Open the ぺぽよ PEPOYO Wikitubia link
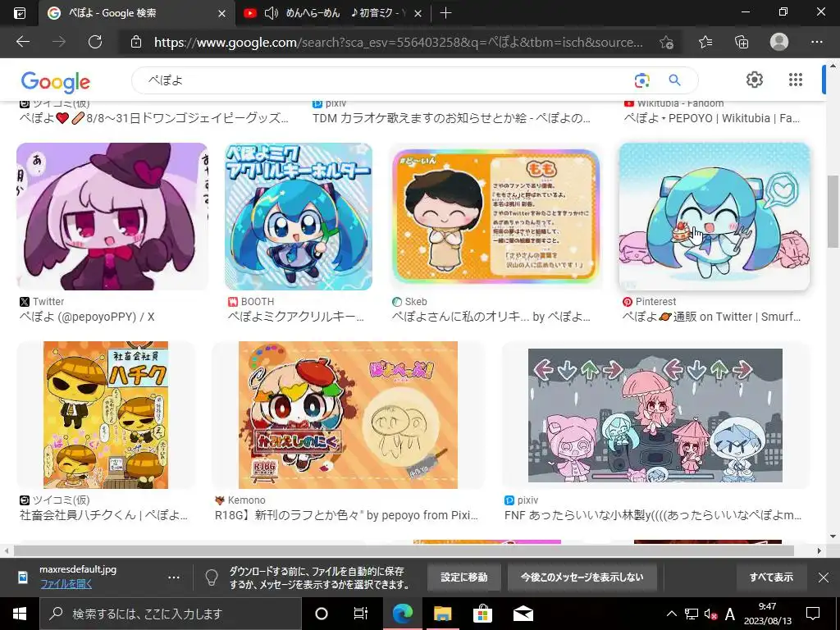Image resolution: width=840 pixels, height=630 pixels. 711,118
